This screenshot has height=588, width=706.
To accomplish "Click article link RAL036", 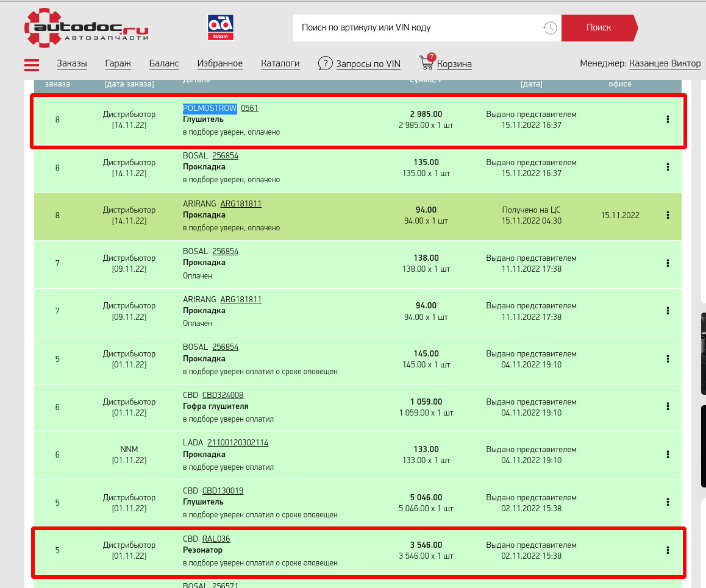I will [216, 539].
